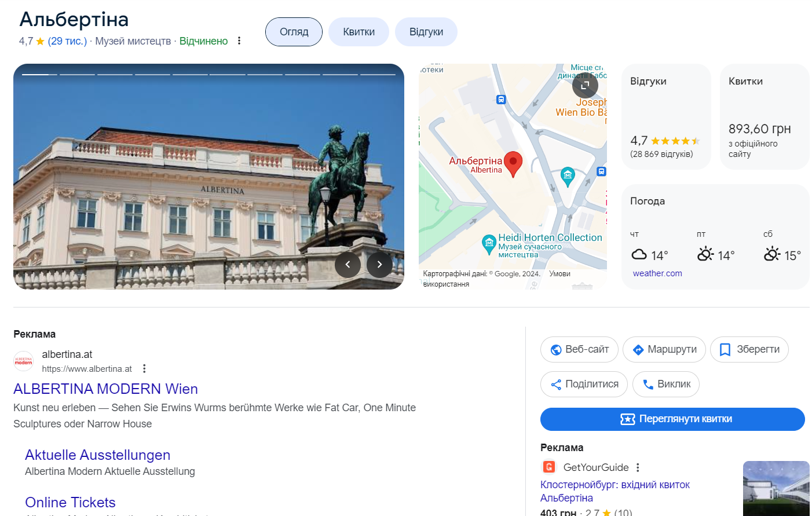The image size is (812, 516).
Task: Click Thursday's cloud weather icon
Action: coord(639,253)
